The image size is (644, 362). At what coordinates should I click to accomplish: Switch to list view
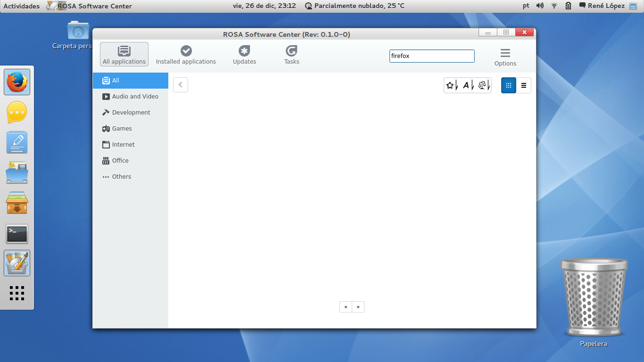524,85
